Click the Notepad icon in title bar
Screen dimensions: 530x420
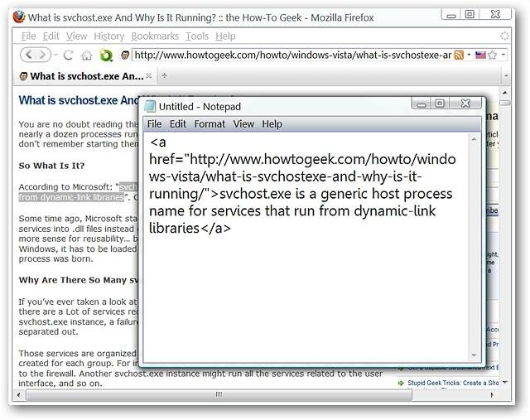(x=150, y=106)
